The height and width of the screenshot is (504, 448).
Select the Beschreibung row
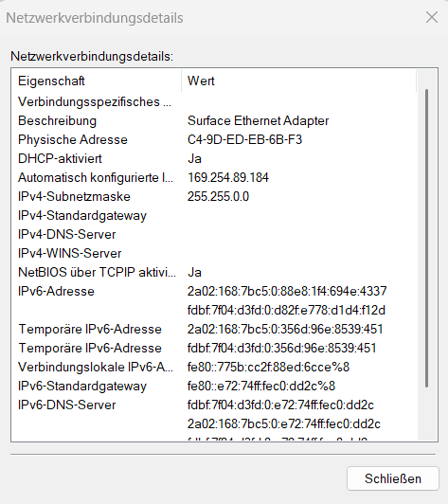click(x=214, y=121)
